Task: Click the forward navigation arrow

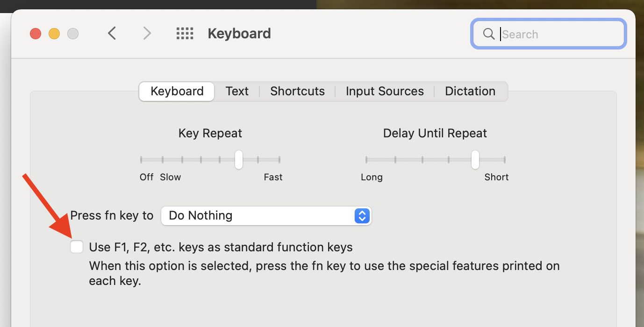Action: pyautogui.click(x=147, y=33)
